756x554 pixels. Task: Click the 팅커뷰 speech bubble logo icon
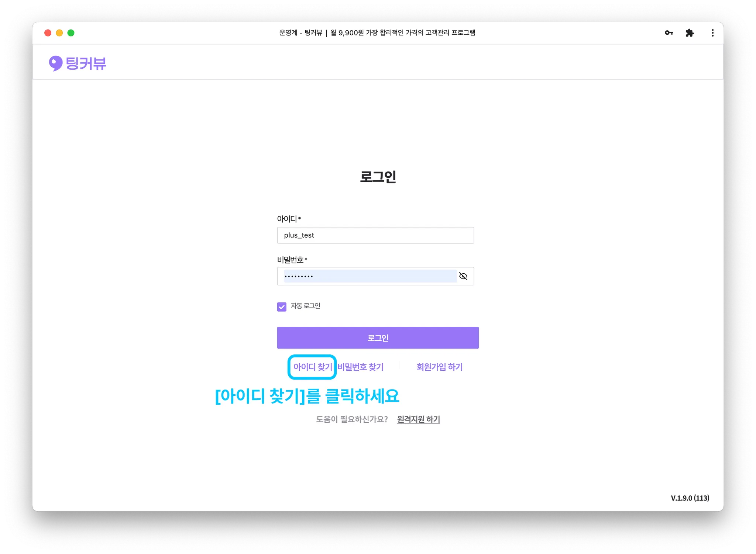tap(56, 63)
